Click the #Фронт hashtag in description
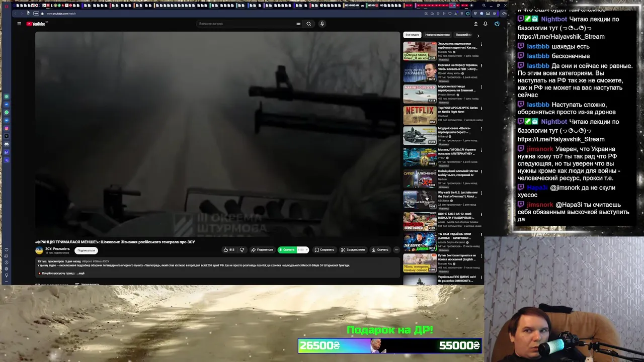 point(87,261)
